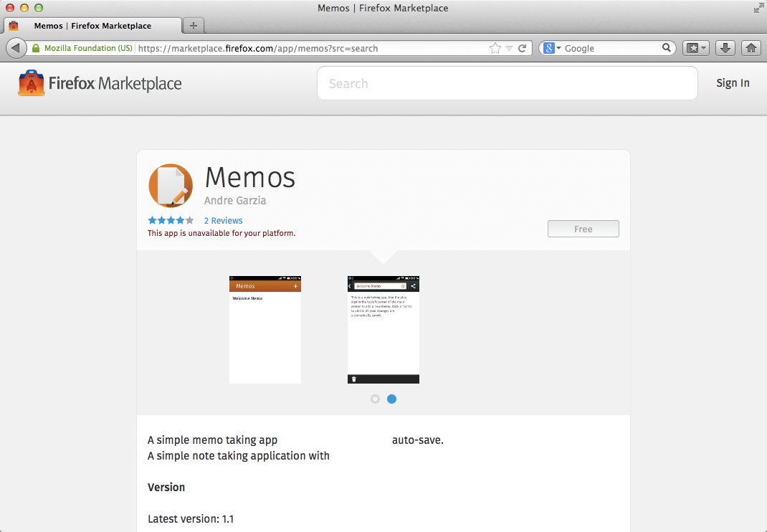Reload the page with the refresh icon

pos(524,48)
